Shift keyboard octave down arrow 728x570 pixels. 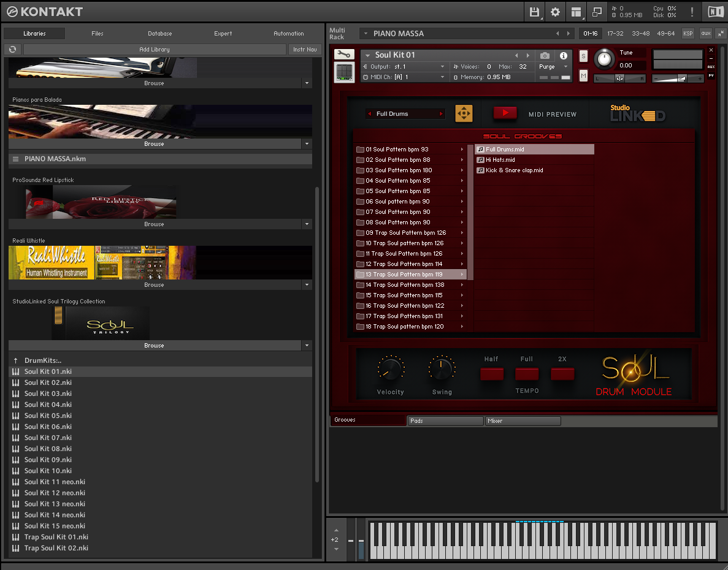pos(337,549)
